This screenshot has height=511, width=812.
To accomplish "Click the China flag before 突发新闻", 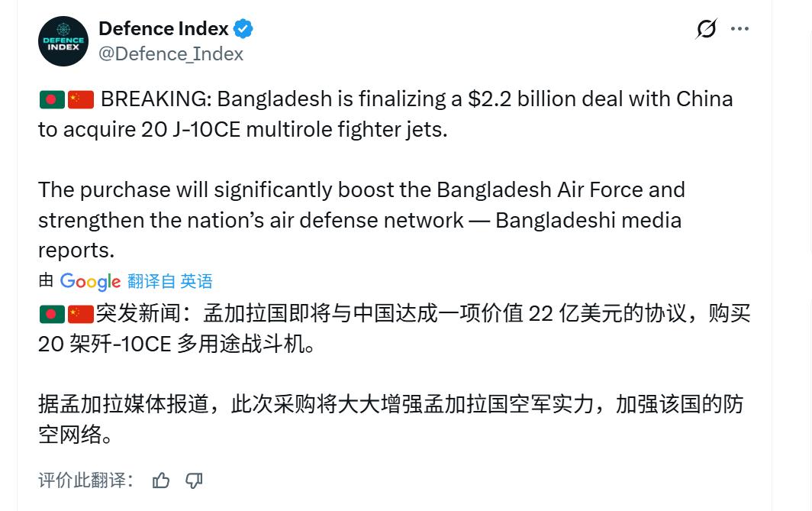I will point(81,313).
